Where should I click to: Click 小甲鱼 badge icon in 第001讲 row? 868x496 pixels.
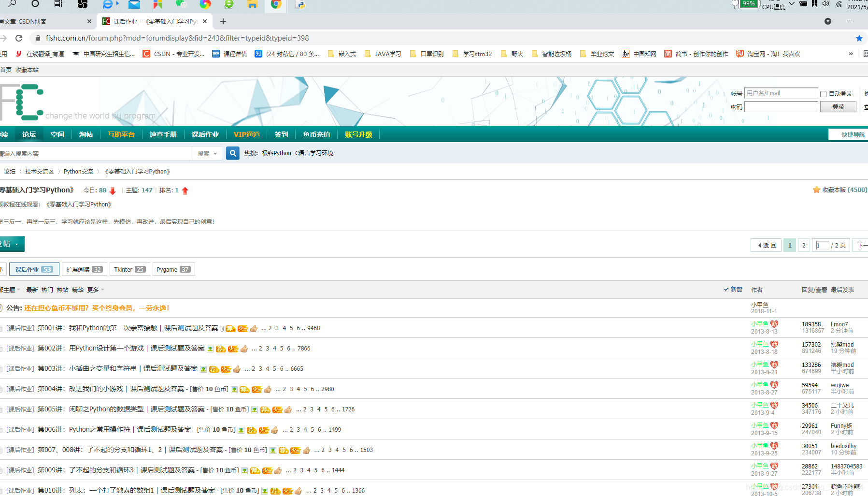(x=774, y=324)
